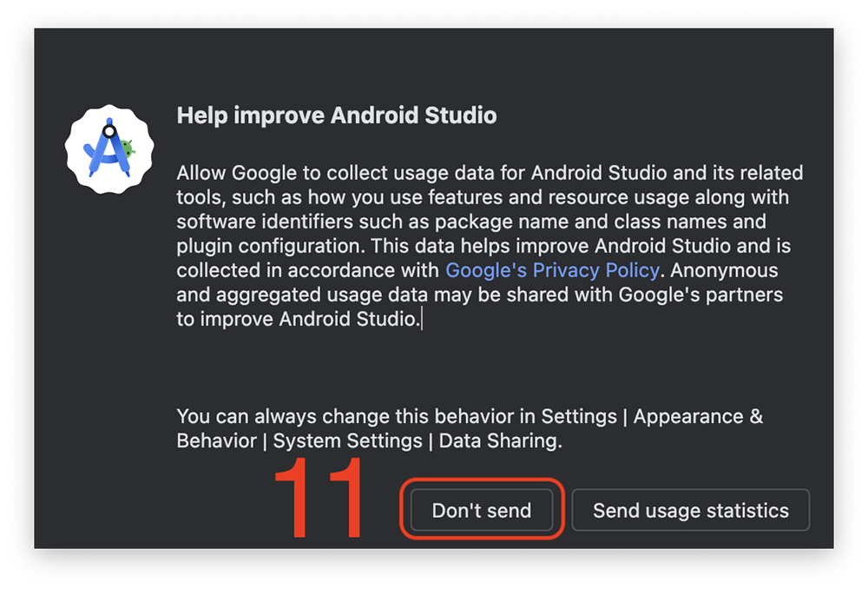Click 'Appearance &' in the settings path

click(698, 416)
